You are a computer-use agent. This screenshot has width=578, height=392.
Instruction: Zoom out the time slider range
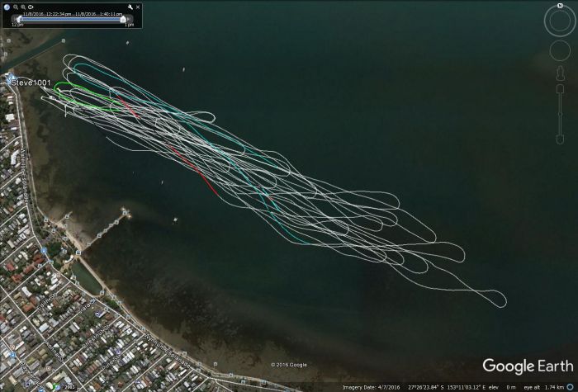[x=16, y=7]
